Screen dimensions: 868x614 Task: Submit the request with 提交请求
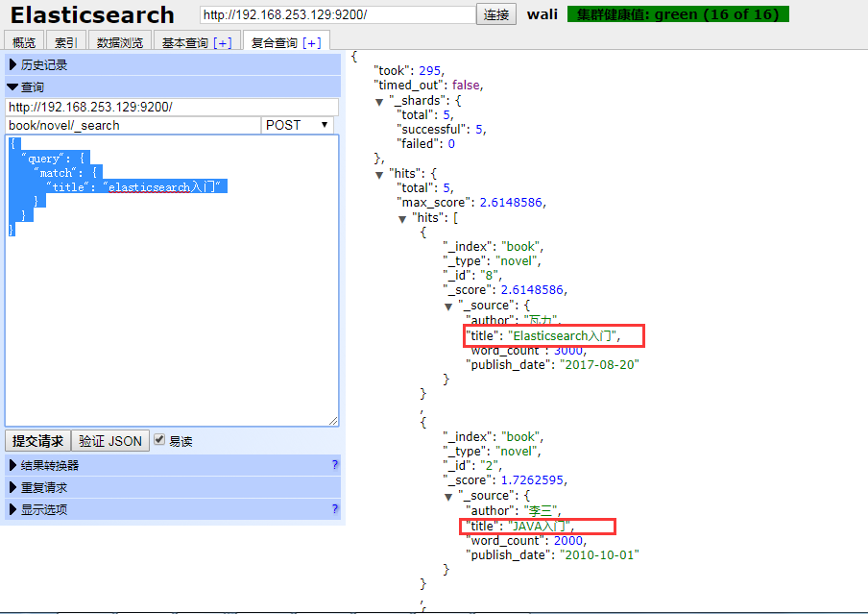click(37, 441)
